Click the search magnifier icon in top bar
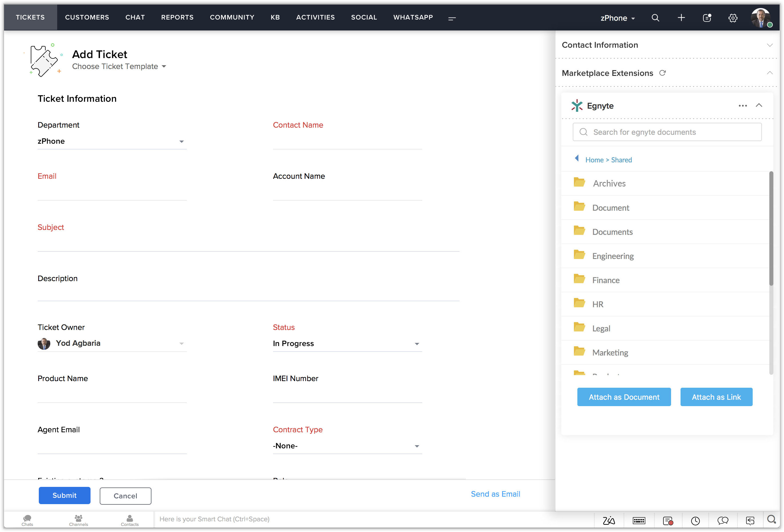 (x=655, y=18)
